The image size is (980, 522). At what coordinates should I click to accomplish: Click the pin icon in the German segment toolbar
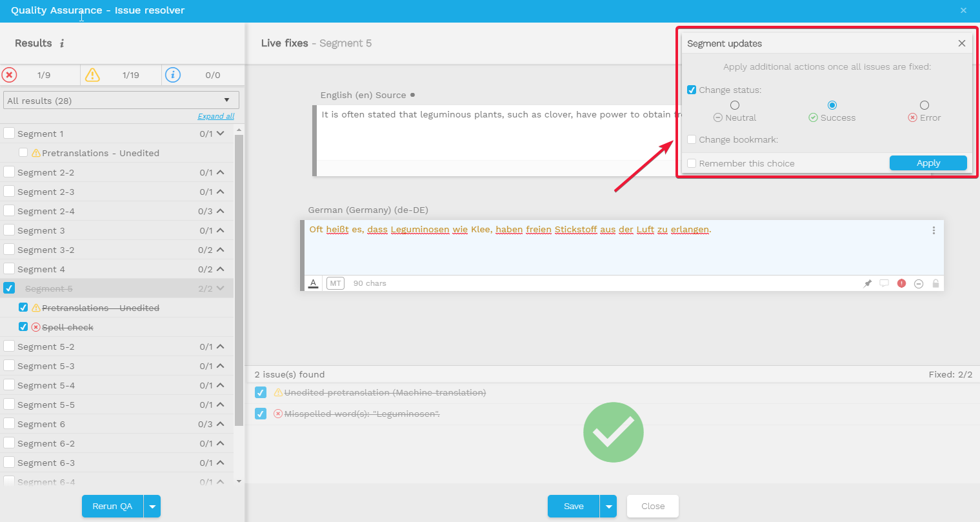pos(867,283)
